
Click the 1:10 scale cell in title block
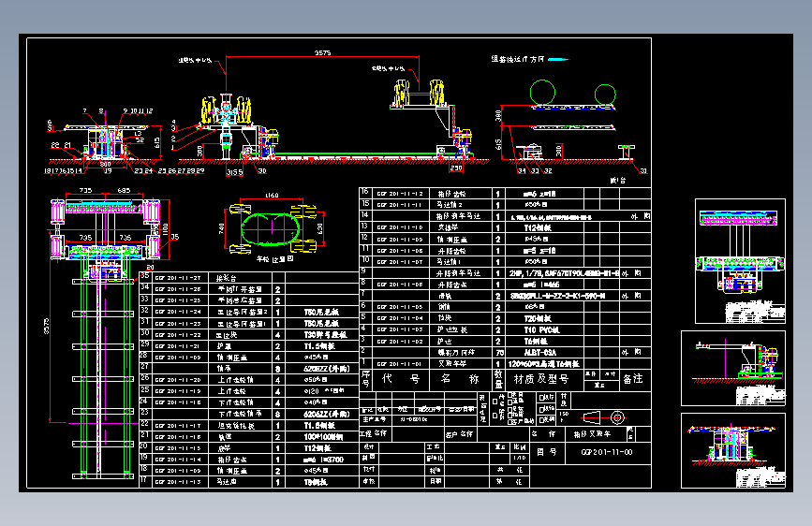(x=519, y=458)
